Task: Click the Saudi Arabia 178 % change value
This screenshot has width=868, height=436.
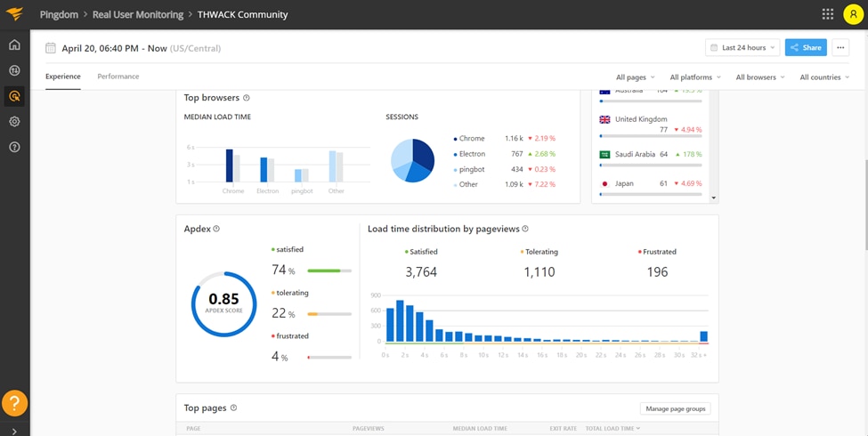Action: pos(691,154)
